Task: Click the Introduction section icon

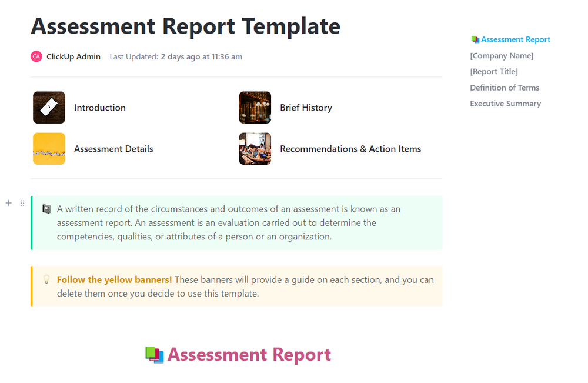Action: coord(49,107)
